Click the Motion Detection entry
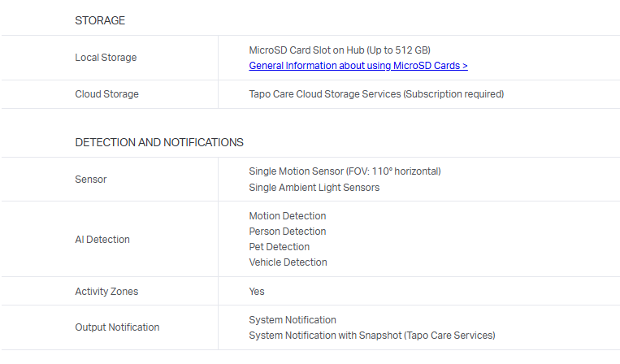 pyautogui.click(x=287, y=216)
